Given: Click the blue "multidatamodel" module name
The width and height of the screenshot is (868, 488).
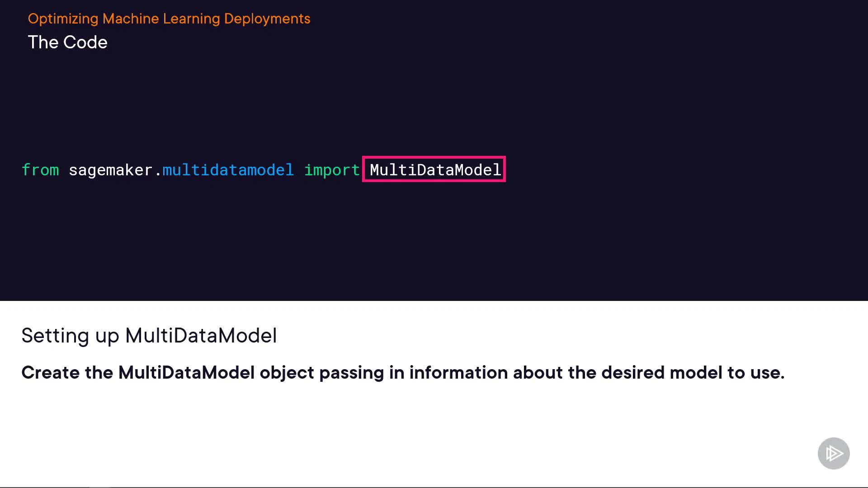Looking at the screenshot, I should tap(228, 170).
